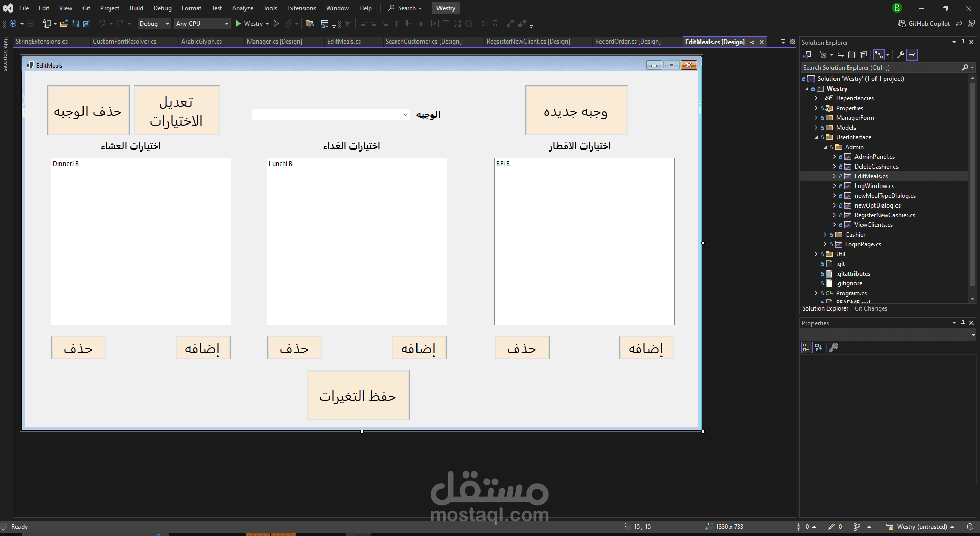Click Solution Explorer Properties wrench icon
The width and height of the screenshot is (980, 536).
(900, 55)
